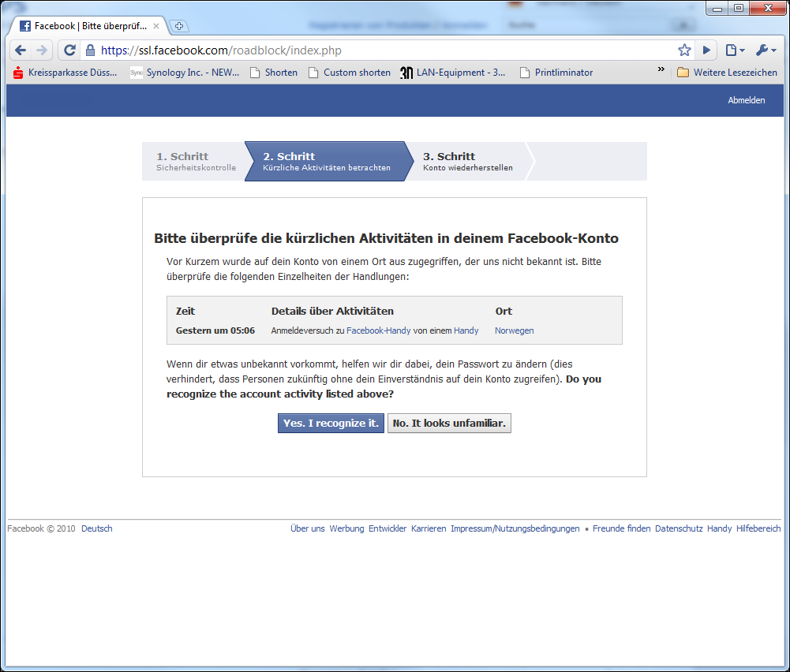This screenshot has height=672, width=790.
Task: Bookmark this page with the star icon
Action: click(684, 50)
